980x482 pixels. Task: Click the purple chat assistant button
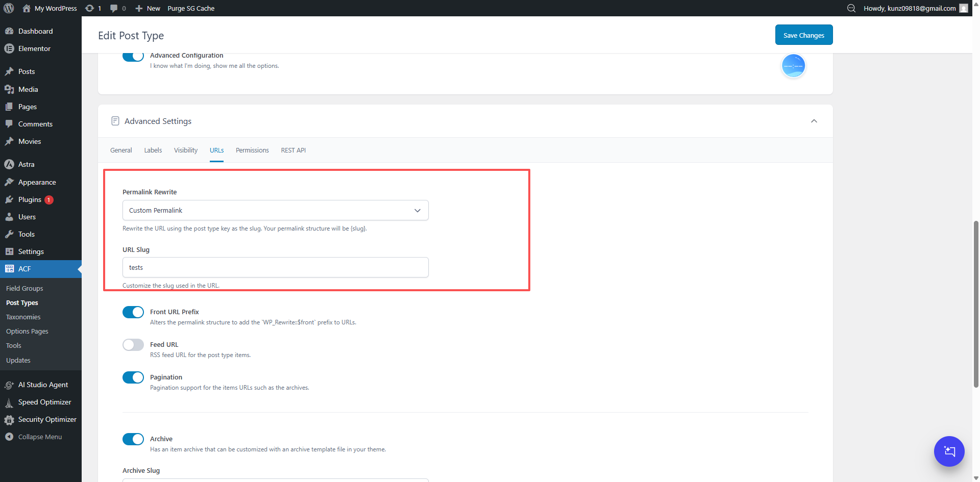coord(949,451)
